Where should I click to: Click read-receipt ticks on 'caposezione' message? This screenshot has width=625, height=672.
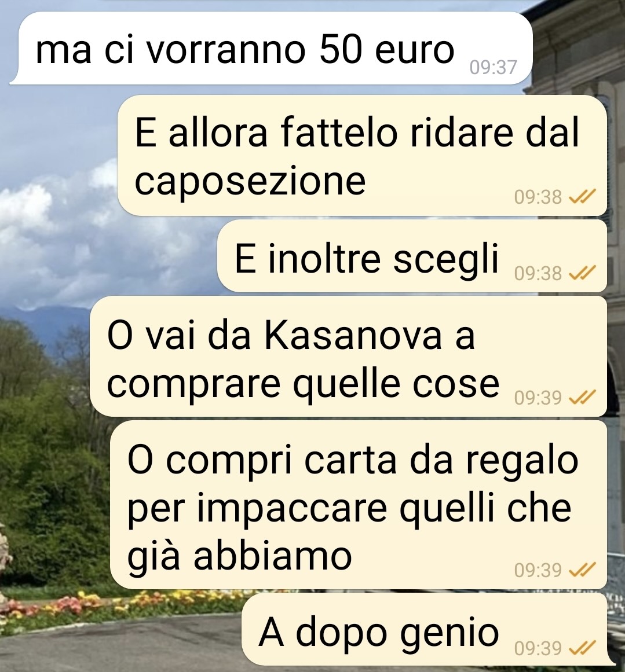coord(582,196)
